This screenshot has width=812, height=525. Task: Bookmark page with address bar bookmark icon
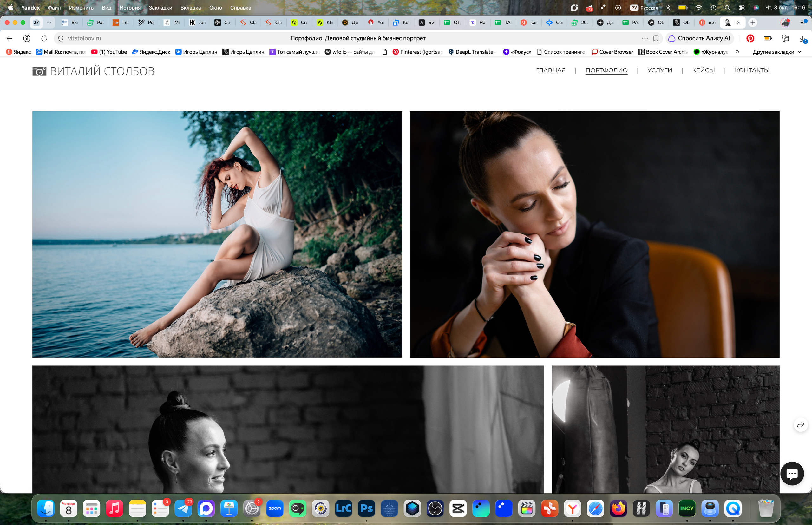[x=656, y=38]
